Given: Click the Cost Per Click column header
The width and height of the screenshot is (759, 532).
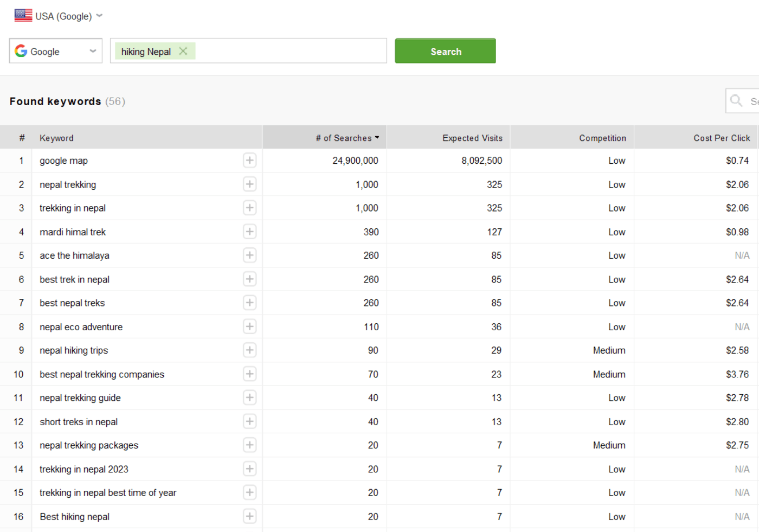Looking at the screenshot, I should [722, 137].
